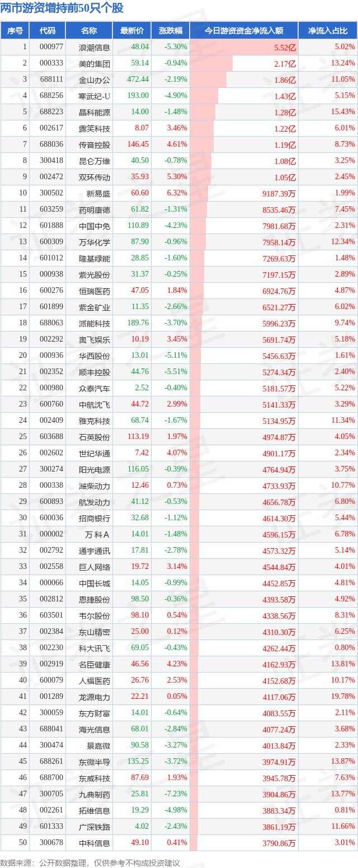Screen dimensions: 358x868
Task: Select stock name 科大讯飞
Action: coord(95,648)
